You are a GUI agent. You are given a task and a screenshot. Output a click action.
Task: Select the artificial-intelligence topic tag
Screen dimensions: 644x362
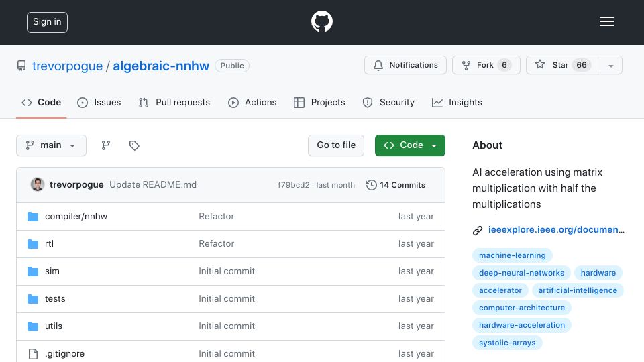[578, 290]
